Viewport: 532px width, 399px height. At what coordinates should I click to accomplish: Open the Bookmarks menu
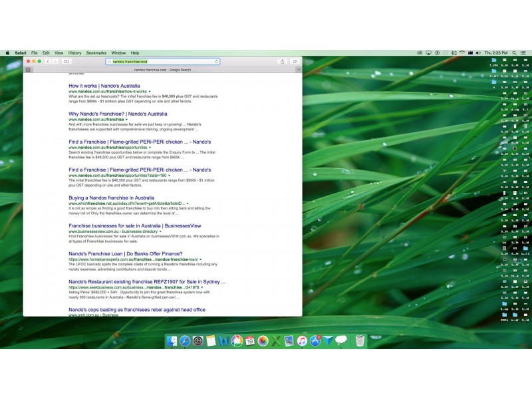96,53
